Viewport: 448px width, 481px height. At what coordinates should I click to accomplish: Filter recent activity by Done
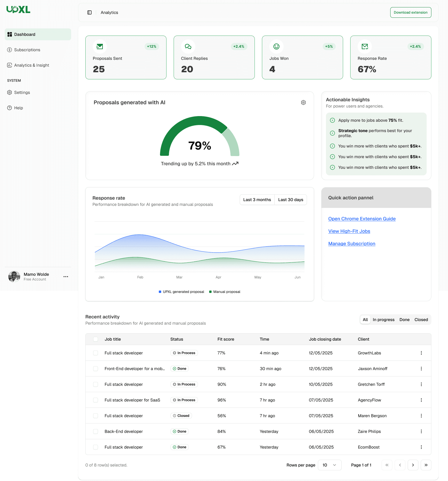404,320
